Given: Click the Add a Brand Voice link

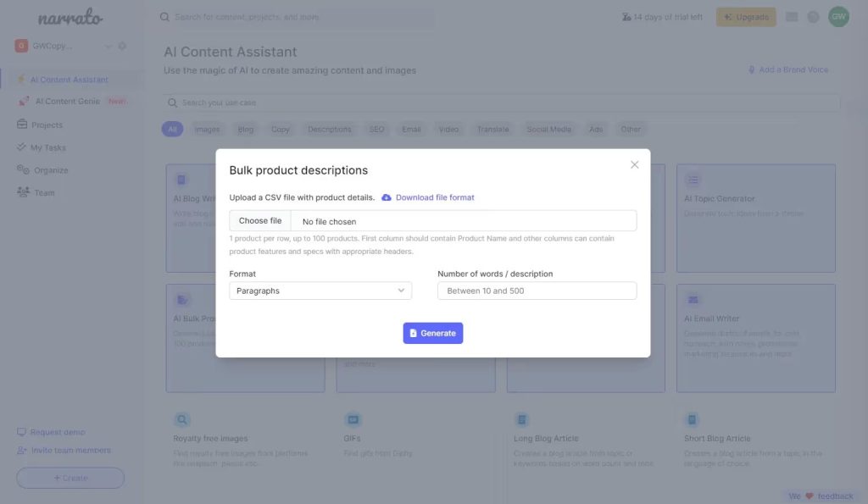Looking at the screenshot, I should 787,69.
